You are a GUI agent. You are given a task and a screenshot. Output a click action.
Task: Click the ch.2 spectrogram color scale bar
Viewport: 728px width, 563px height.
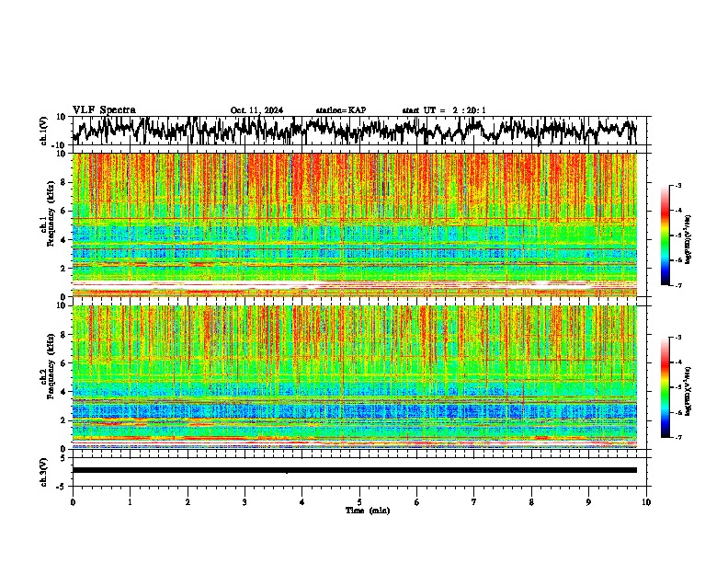[x=665, y=387]
